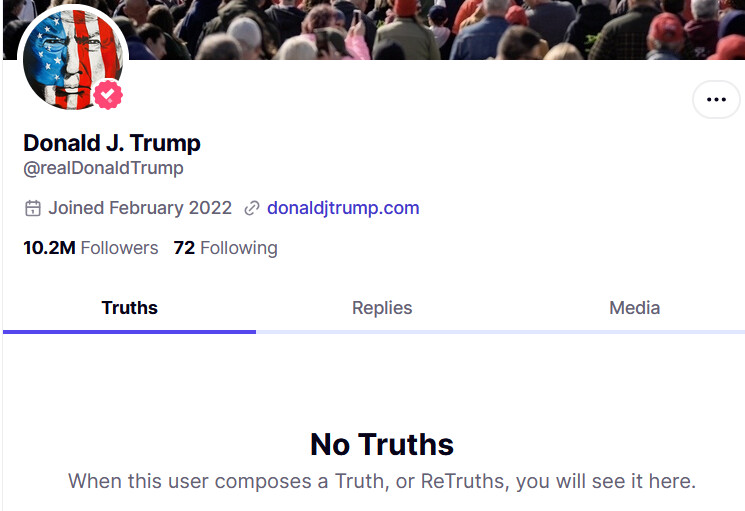
Task: Click the 10.2M follower count number
Action: pyautogui.click(x=49, y=248)
